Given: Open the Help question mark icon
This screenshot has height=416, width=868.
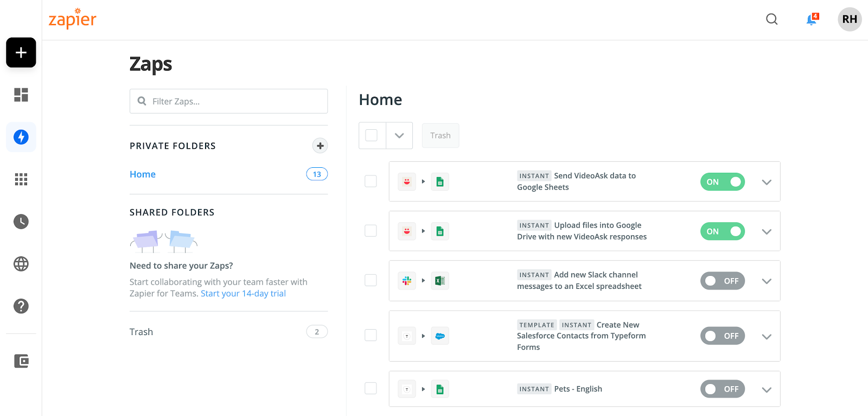Looking at the screenshot, I should point(21,306).
